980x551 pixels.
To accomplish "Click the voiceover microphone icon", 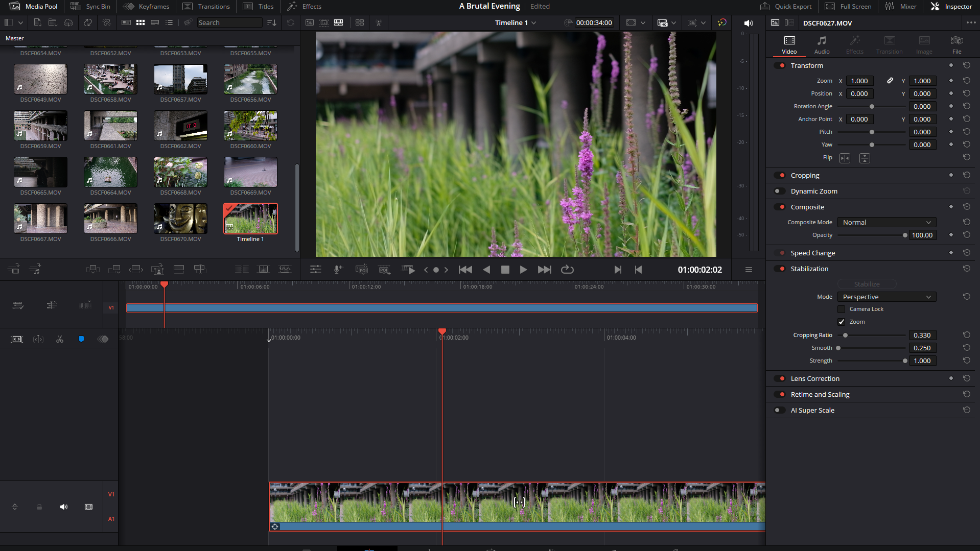I will (x=338, y=270).
